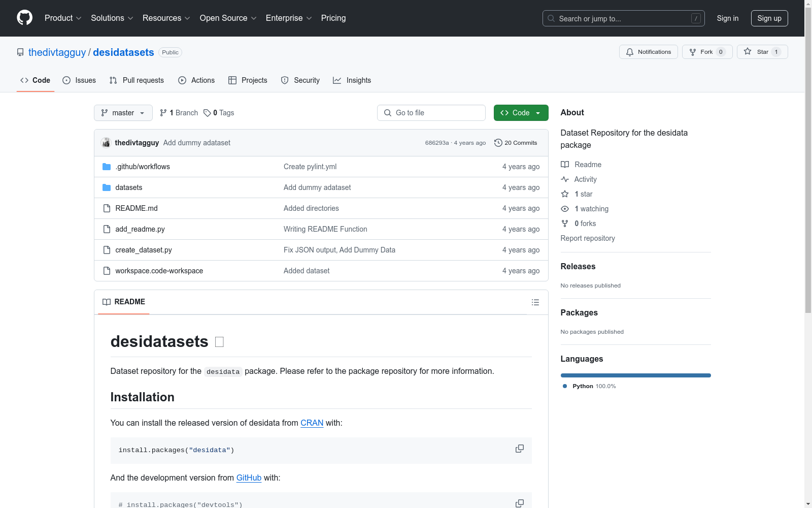Open the 'Add dummy adataset' latest commit message
Screen dimensions: 812x508
pyautogui.click(x=197, y=143)
